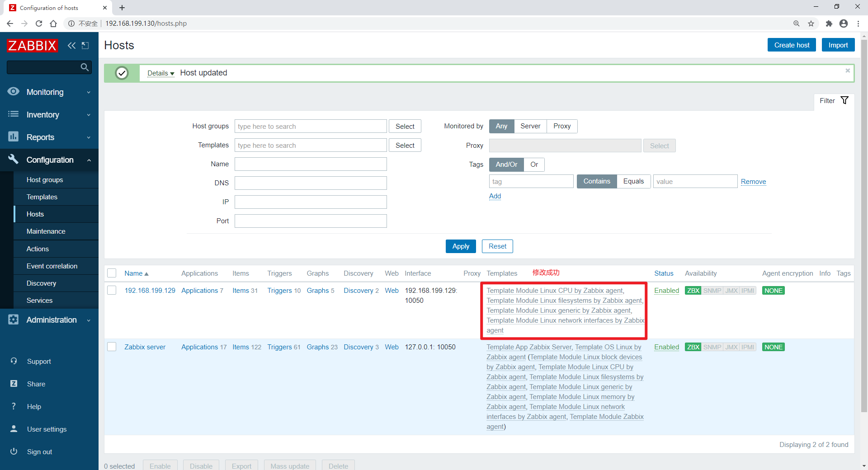Open Templates submenu item
The height and width of the screenshot is (470, 868).
tap(56, 197)
